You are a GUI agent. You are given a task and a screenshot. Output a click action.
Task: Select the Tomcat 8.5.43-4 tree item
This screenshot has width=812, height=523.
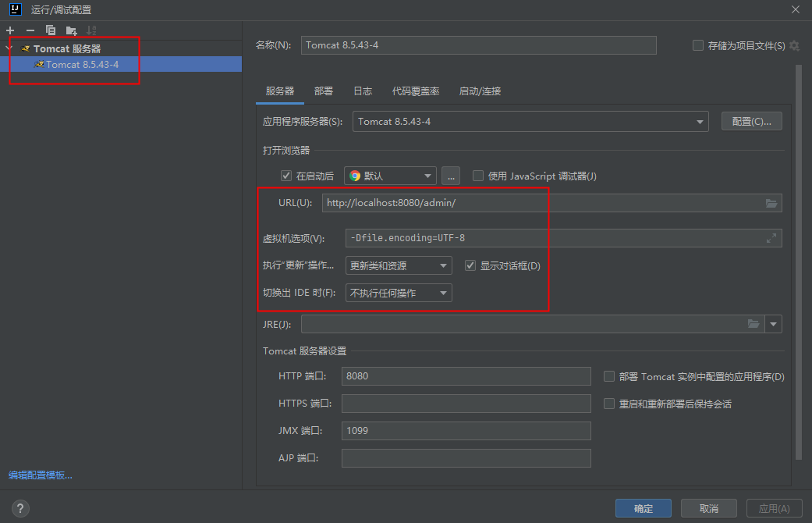[x=121, y=64]
